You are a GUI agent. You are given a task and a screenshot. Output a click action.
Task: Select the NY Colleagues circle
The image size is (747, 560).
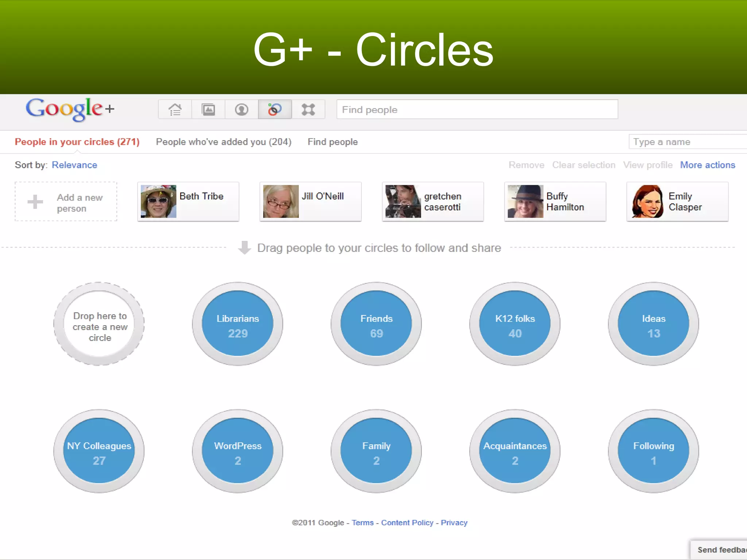click(x=99, y=451)
